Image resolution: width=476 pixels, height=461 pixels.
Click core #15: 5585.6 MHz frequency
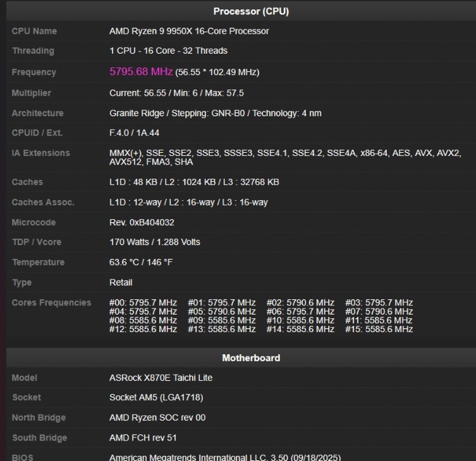(x=379, y=329)
